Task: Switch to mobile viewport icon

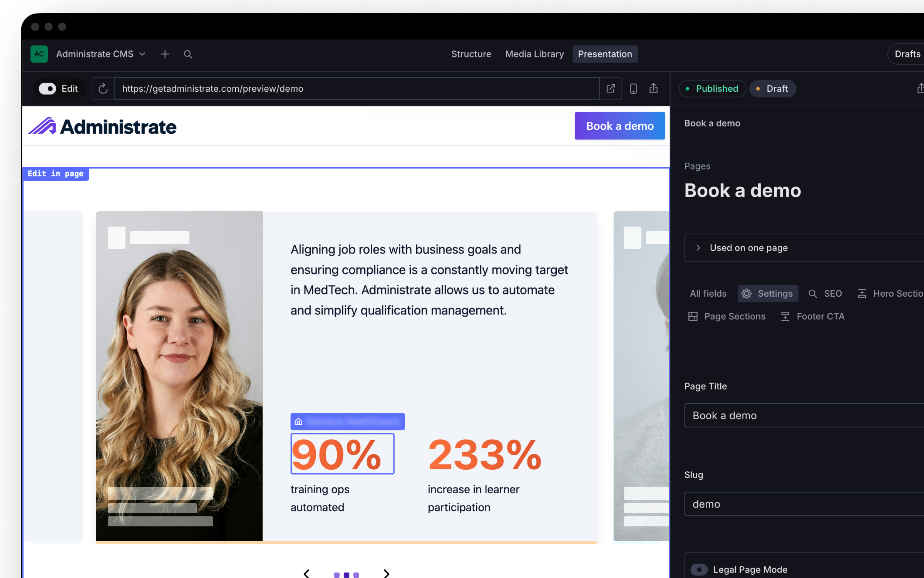Action: click(633, 89)
